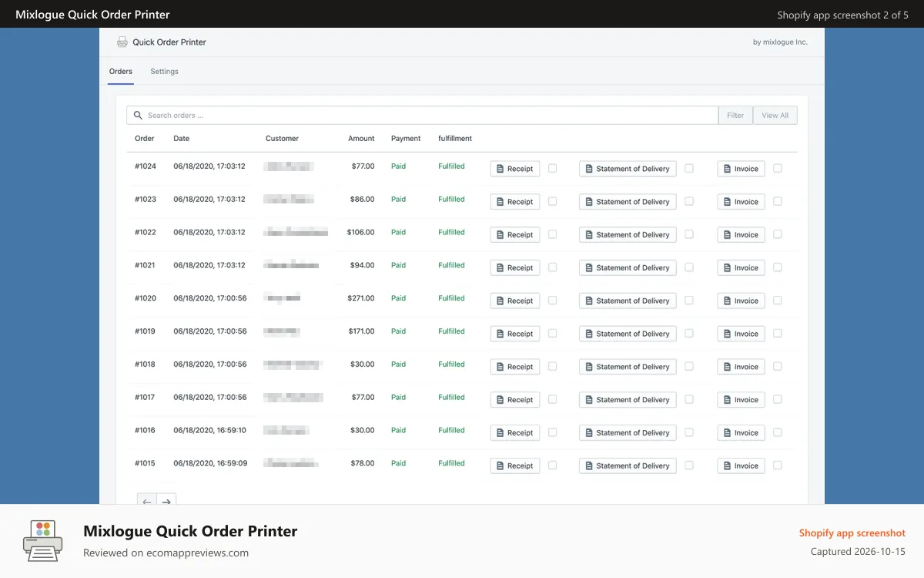Click the printer icon beside Quick Order Printer

pos(122,42)
